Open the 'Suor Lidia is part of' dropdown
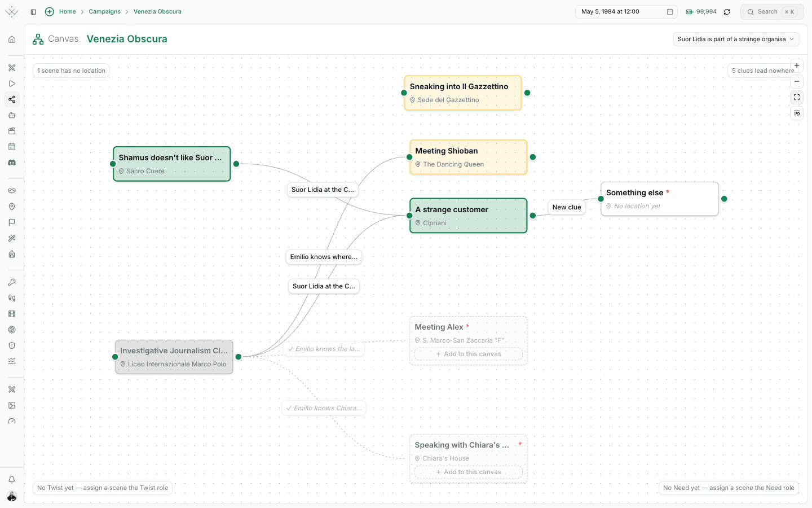812x508 pixels. pos(736,39)
